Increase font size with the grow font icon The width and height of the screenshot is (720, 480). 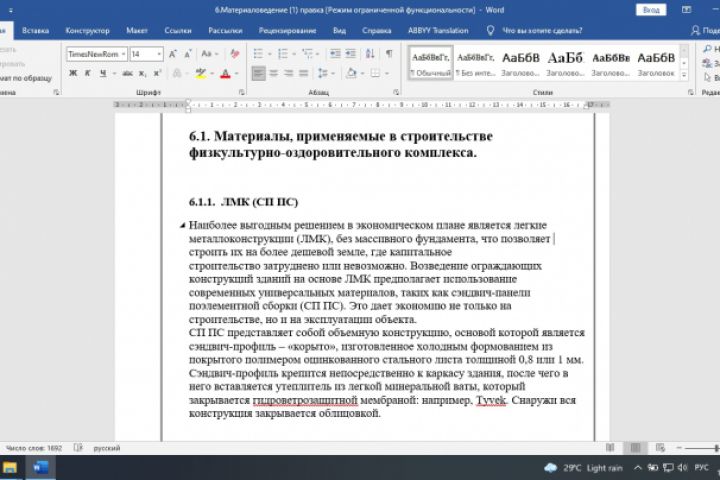173,54
